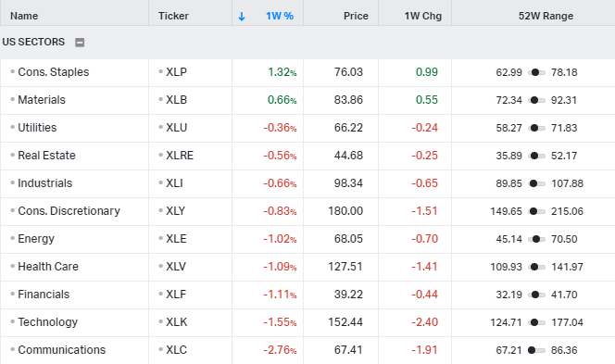Click the Communications 52W range indicator
615x364 pixels.
tap(536, 350)
